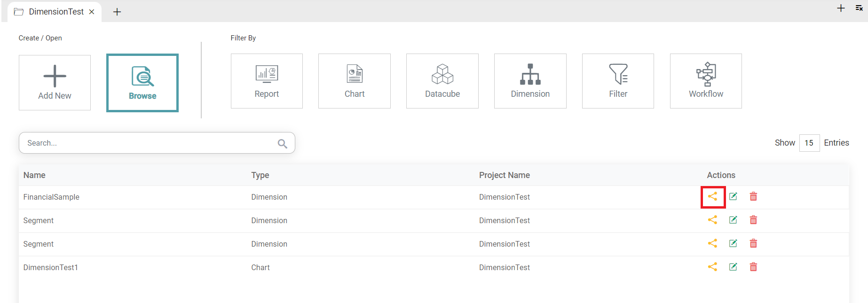
Task: Open a new tab with plus button
Action: pos(117,12)
